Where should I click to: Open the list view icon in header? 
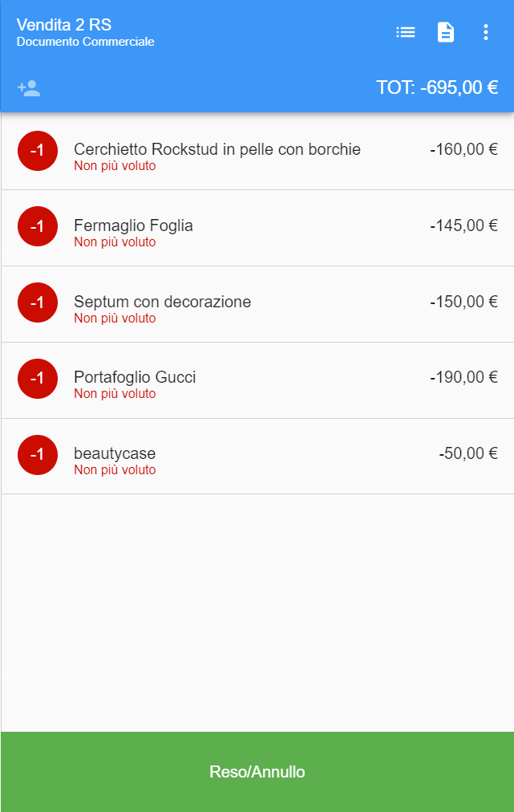click(x=405, y=32)
